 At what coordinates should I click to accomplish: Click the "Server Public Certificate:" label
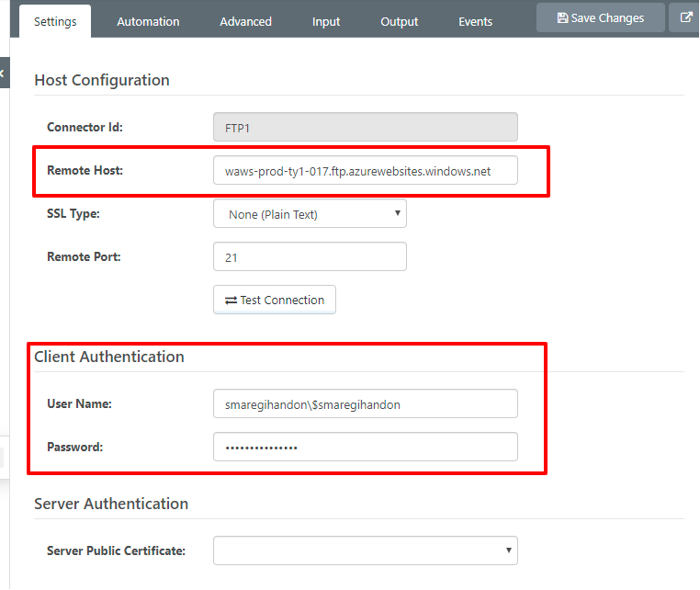[116, 550]
